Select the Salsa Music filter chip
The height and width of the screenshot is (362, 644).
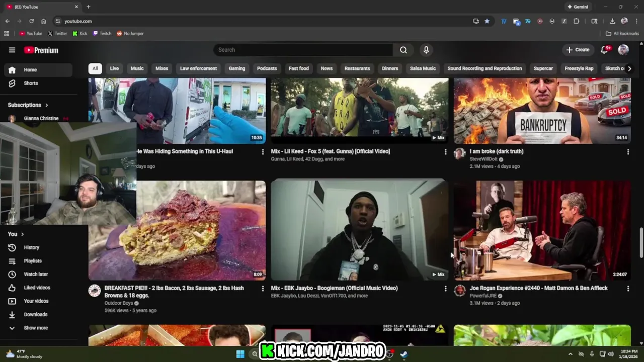point(423,68)
